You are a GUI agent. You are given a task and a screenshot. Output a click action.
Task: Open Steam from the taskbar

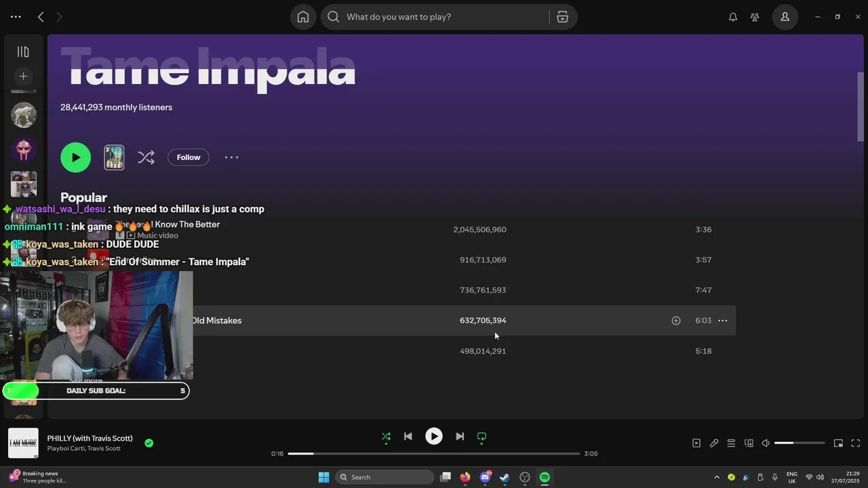(505, 477)
